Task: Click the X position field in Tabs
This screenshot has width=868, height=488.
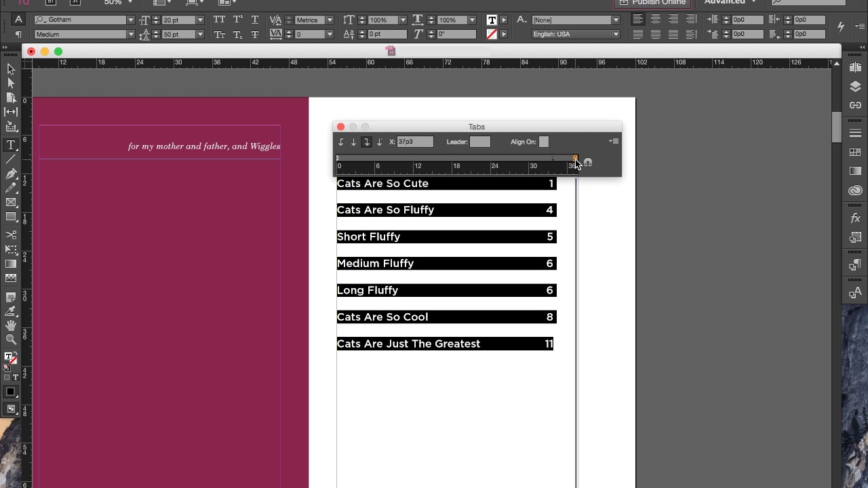Action: [415, 142]
